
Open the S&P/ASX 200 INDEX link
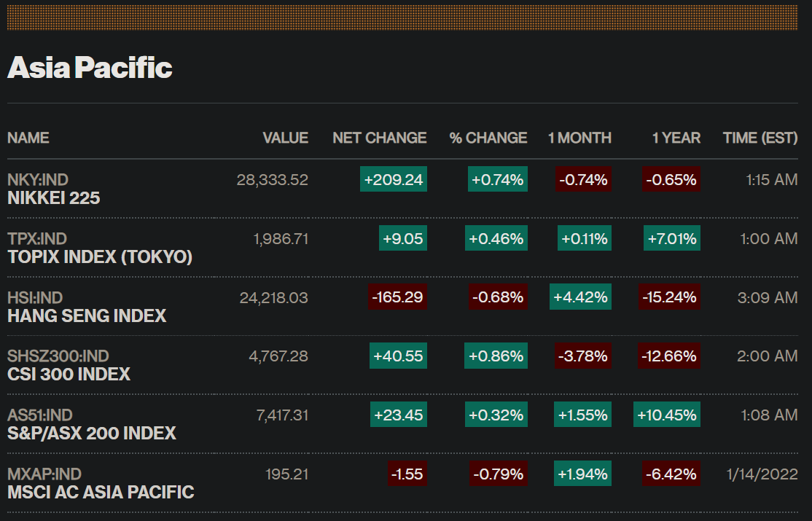[92, 434]
